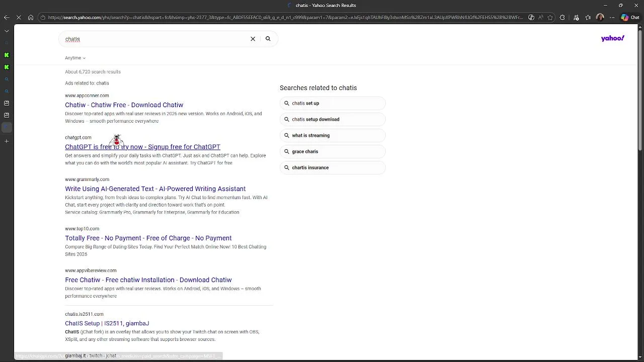The height and width of the screenshot is (362, 644).
Task: Add a new vertical tab with plus icon
Action: click(x=7, y=141)
